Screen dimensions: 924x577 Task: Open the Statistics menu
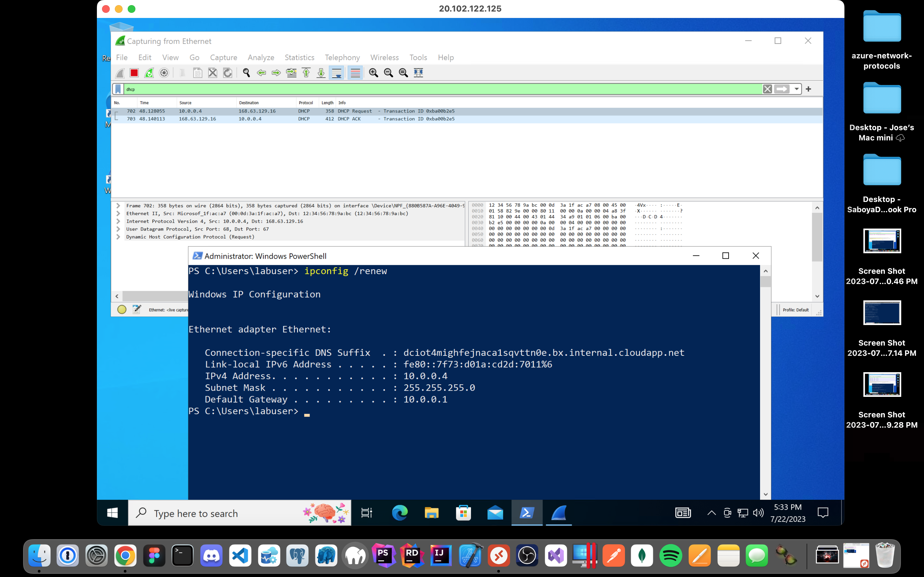[299, 57]
